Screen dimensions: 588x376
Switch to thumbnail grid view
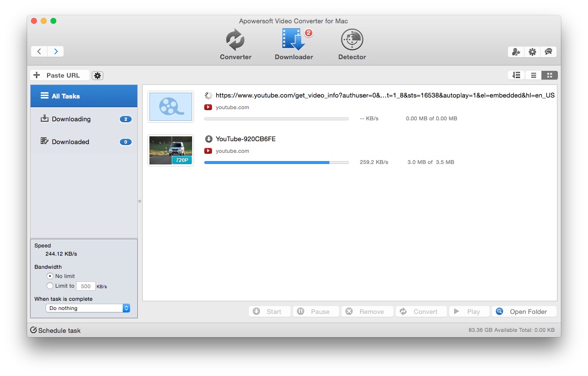tap(550, 75)
